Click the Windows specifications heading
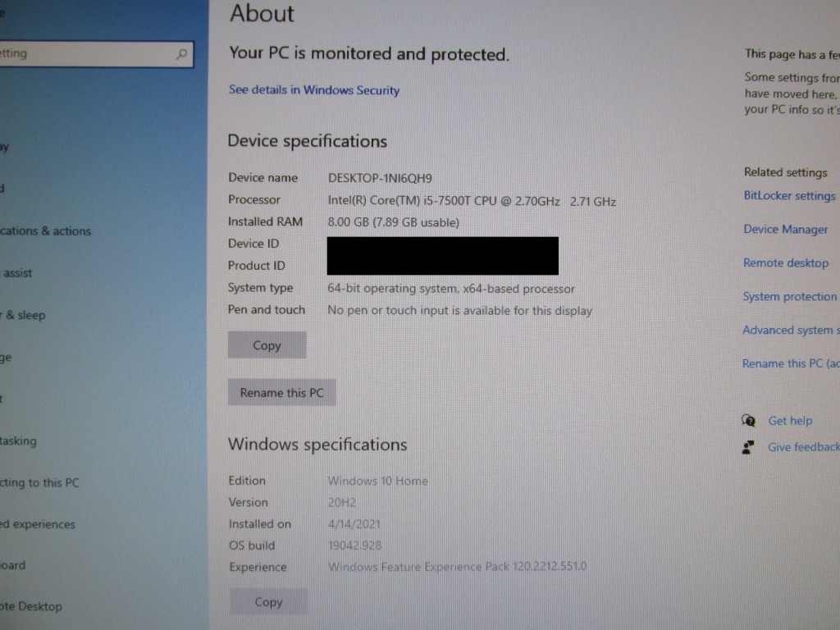The width and height of the screenshot is (840, 630). tap(317, 445)
